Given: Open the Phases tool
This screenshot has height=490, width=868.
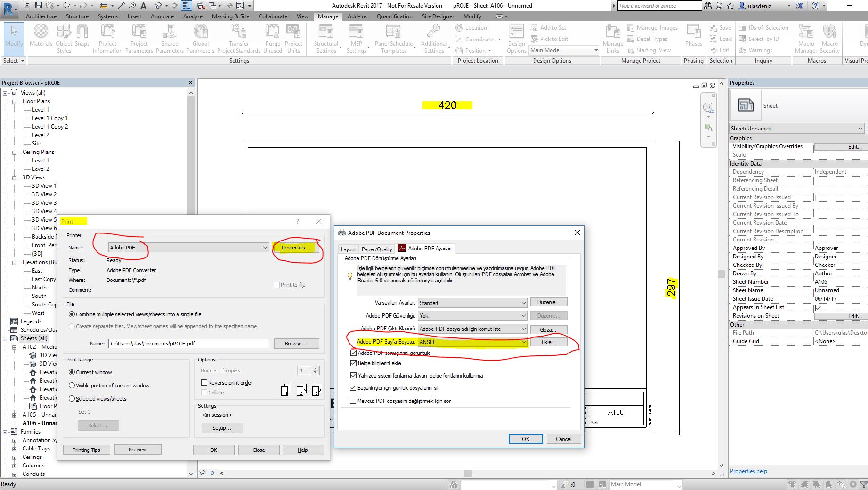Looking at the screenshot, I should click(693, 37).
